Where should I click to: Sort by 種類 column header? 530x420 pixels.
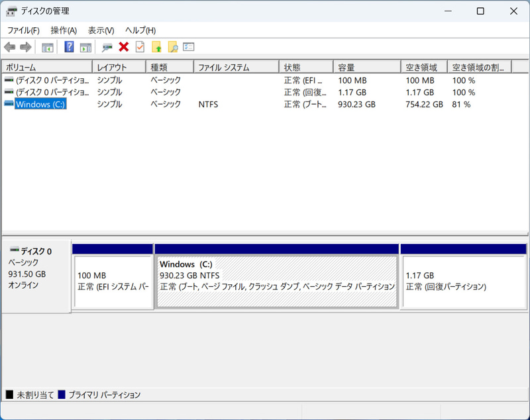pos(170,68)
